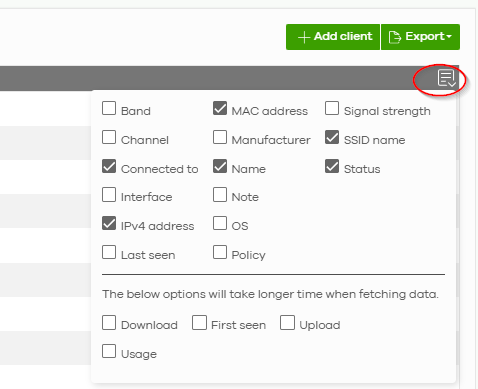Tick the OS checkbox

pos(220,223)
